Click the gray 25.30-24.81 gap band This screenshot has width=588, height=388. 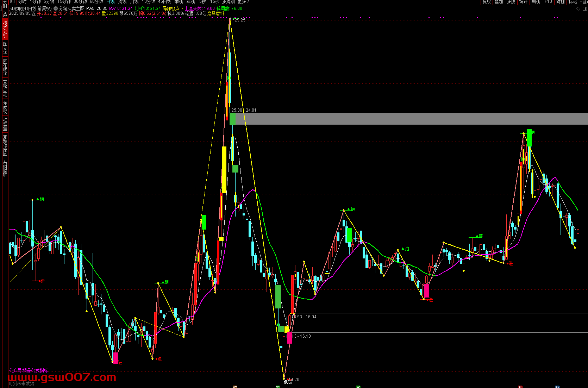[411, 119]
